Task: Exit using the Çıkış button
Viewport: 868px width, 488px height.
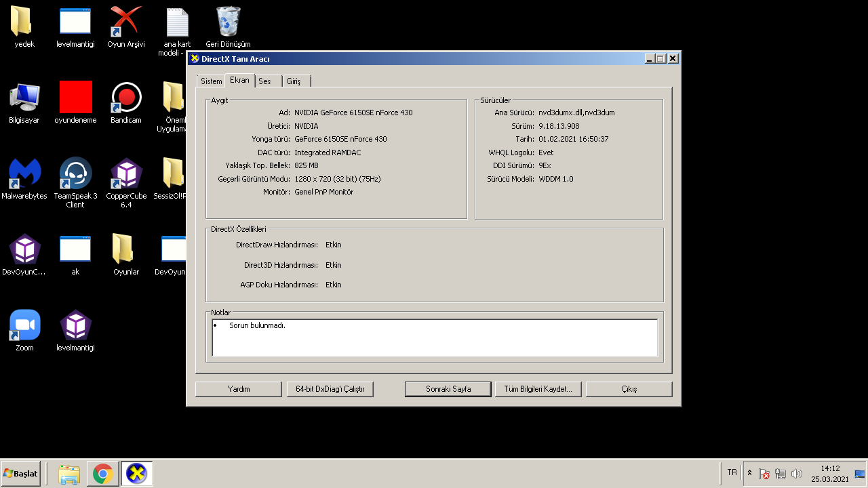Action: coord(629,389)
